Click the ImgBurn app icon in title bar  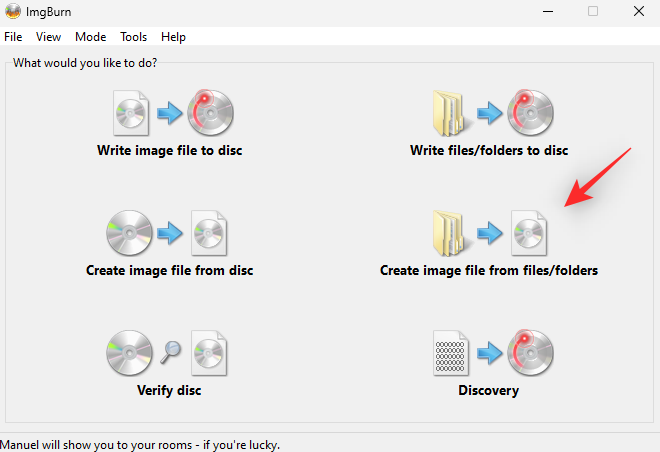pos(13,11)
